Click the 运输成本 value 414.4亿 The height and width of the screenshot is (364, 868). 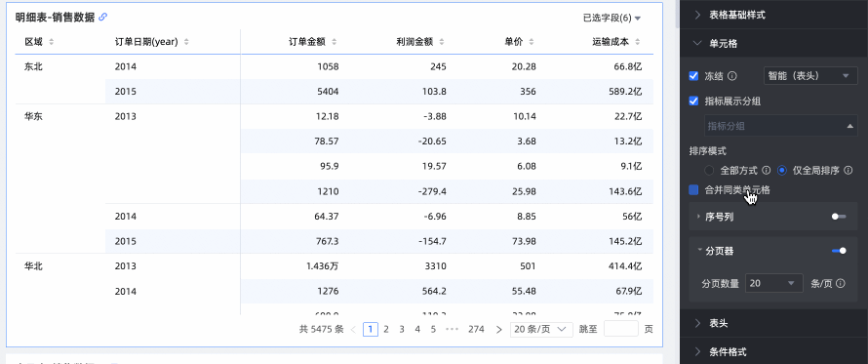[626, 266]
